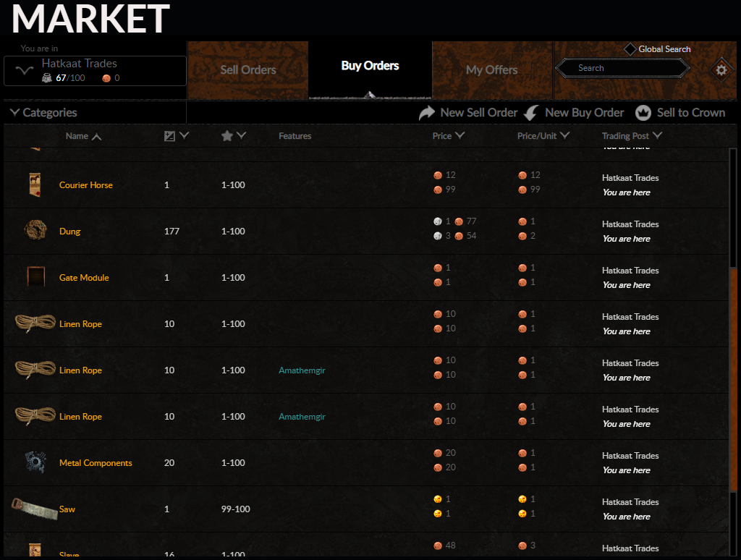Click the Saw quality range 99-100

pos(235,509)
